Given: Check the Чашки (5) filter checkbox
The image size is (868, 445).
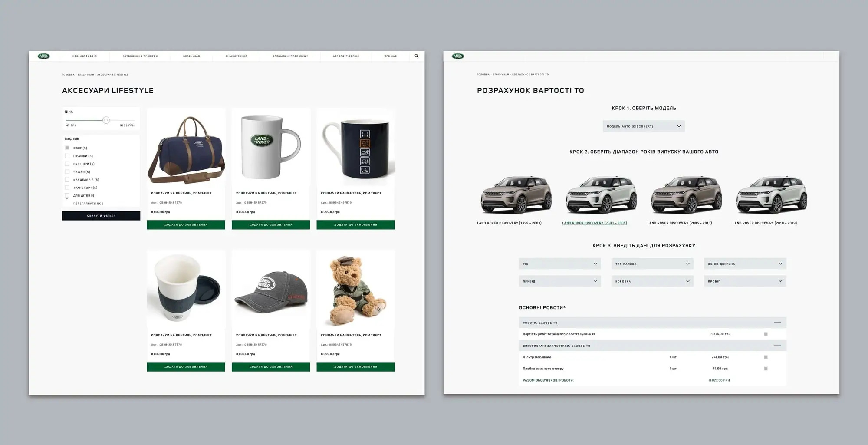Looking at the screenshot, I should click(67, 172).
